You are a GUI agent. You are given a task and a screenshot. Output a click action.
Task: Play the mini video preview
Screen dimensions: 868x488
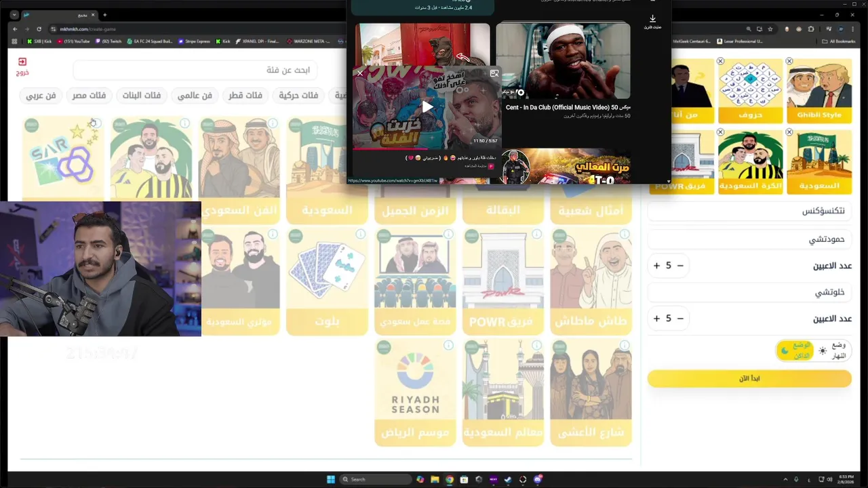coord(427,106)
